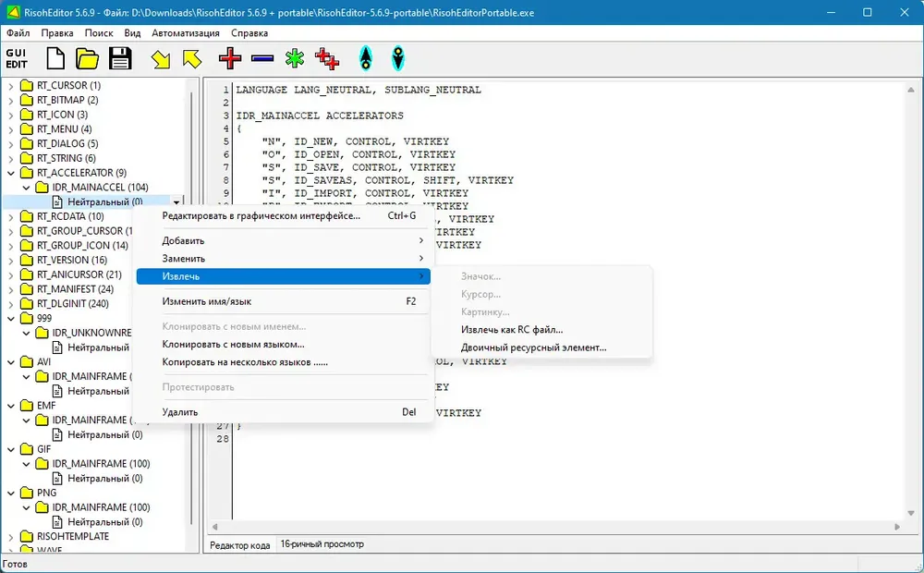Open a file via the yellow folder icon

click(x=87, y=58)
